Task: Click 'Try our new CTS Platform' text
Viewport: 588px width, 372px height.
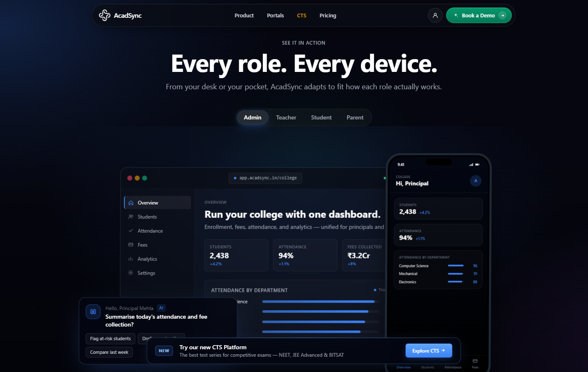Action: (213, 347)
